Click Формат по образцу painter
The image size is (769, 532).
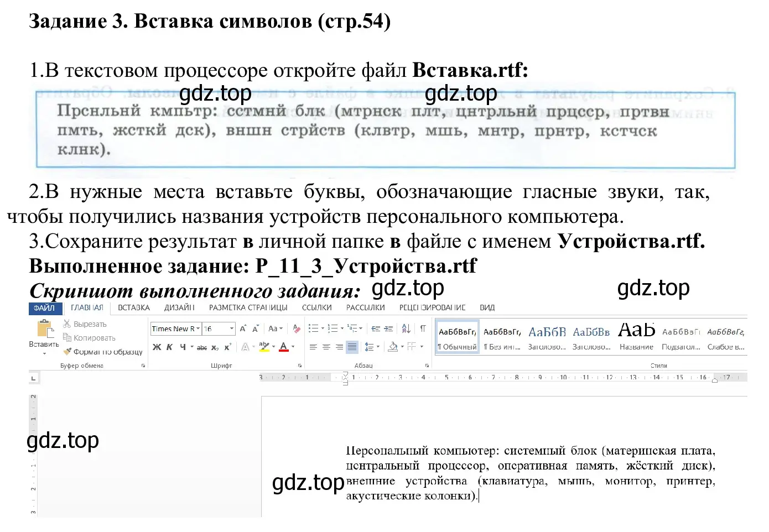(x=103, y=352)
